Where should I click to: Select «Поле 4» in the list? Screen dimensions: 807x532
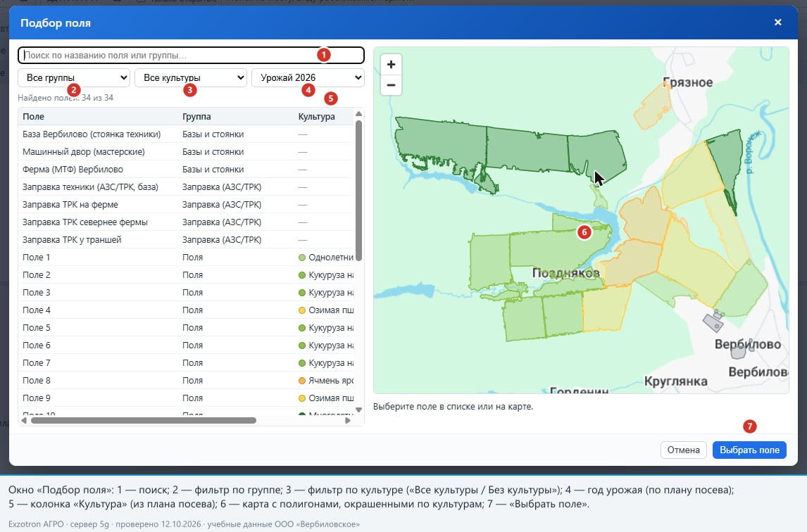[186, 310]
